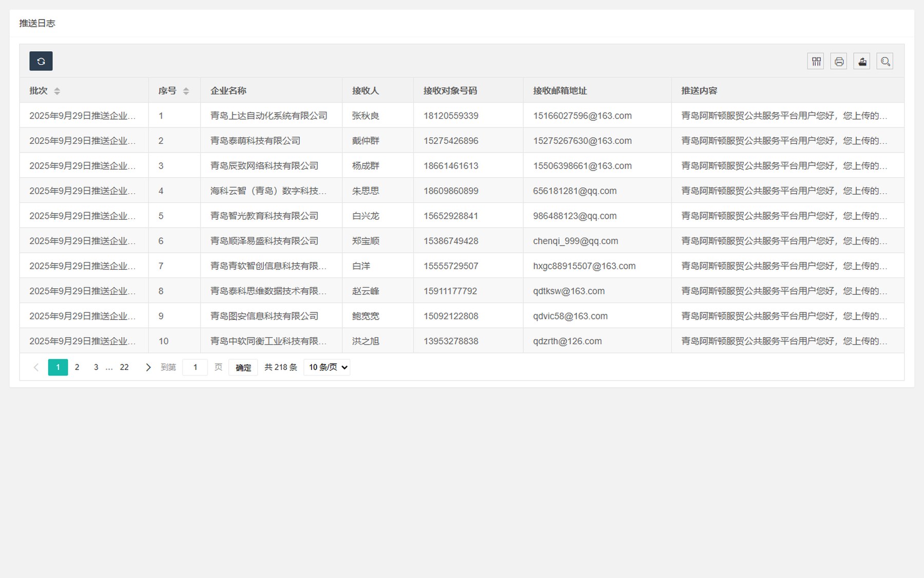924x578 pixels.
Task: Focus the page number input field
Action: 195,367
